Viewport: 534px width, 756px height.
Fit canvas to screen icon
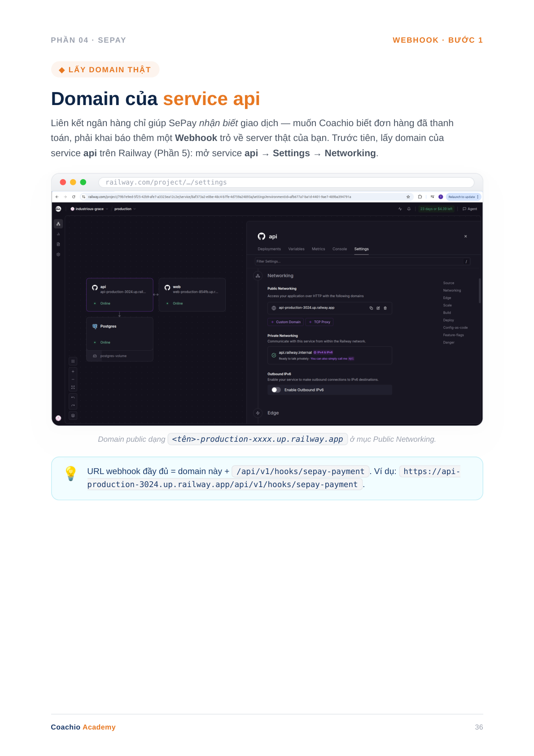[x=73, y=387]
